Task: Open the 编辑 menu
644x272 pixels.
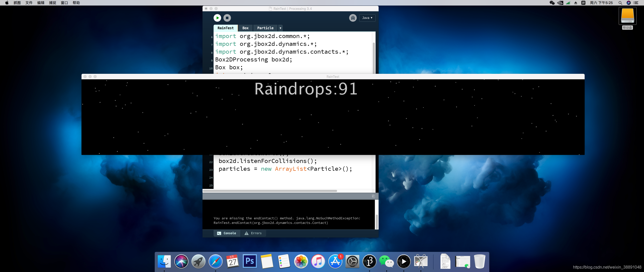Action: coord(41,3)
